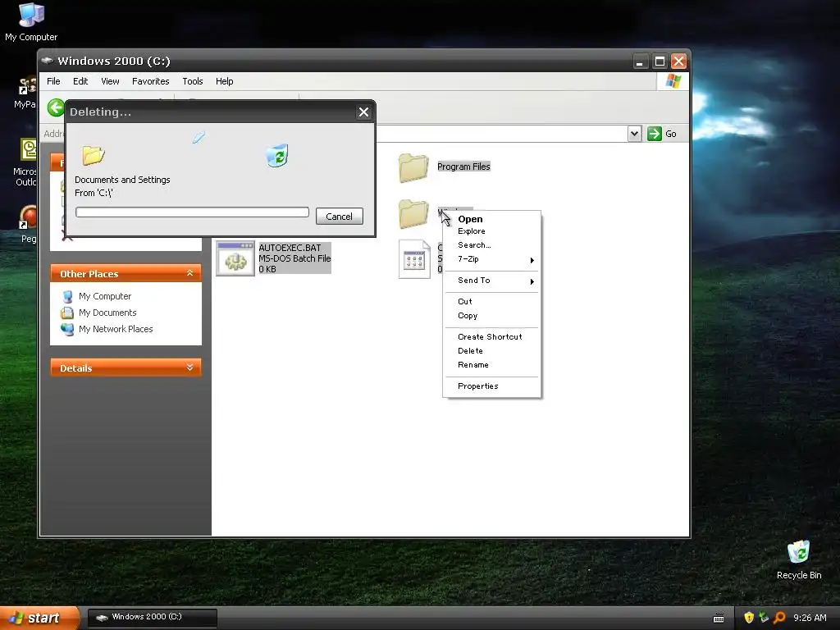Viewport: 840px width, 630px height.
Task: Click the recycle bin icon in Deleting dialog
Action: click(277, 155)
